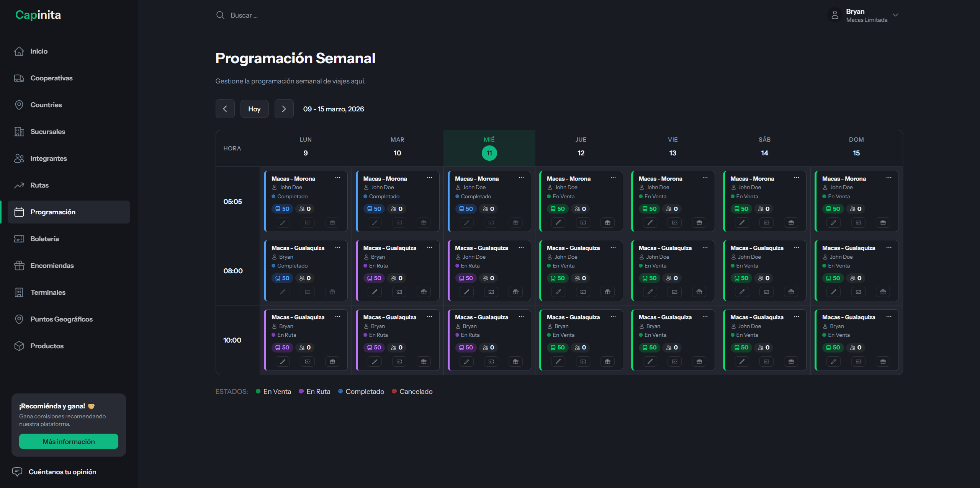980x488 pixels.
Task: Open Boletería in the sidebar
Action: click(x=44, y=239)
